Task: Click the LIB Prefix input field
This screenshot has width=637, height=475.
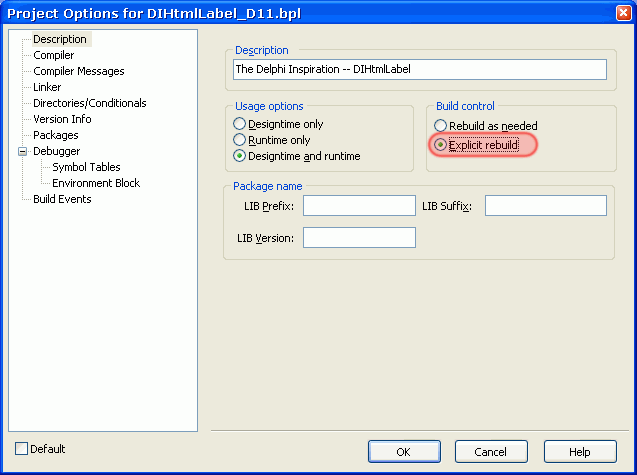Action: click(x=359, y=206)
